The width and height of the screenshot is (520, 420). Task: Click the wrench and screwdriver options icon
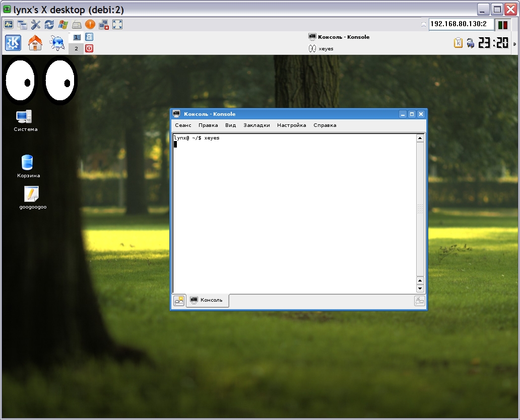coord(36,24)
